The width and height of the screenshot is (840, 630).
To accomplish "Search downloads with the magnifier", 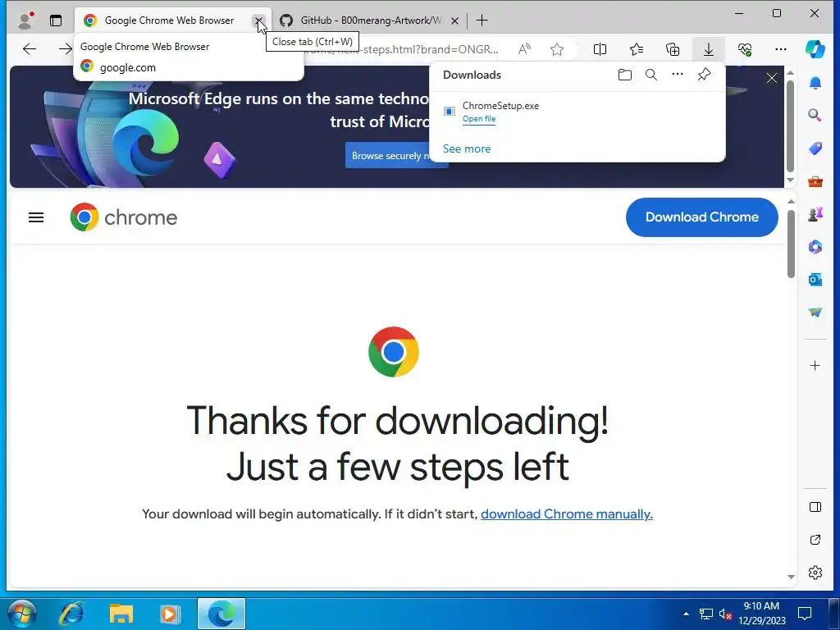I will pyautogui.click(x=651, y=75).
